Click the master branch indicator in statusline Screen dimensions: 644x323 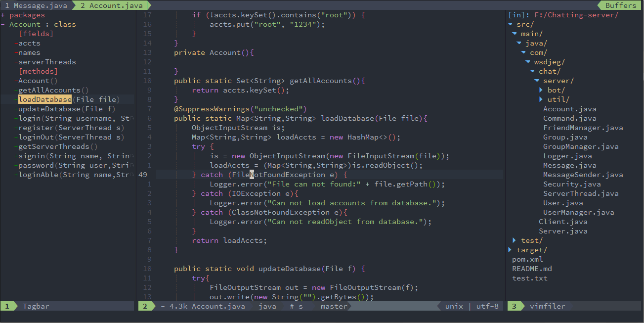point(334,306)
